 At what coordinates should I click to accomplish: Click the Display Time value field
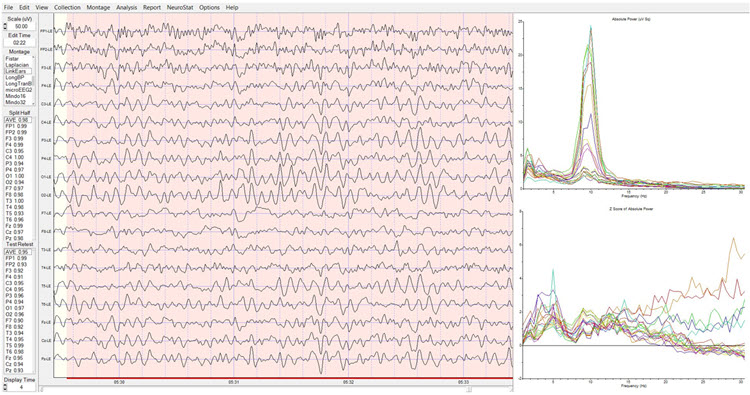(x=21, y=387)
